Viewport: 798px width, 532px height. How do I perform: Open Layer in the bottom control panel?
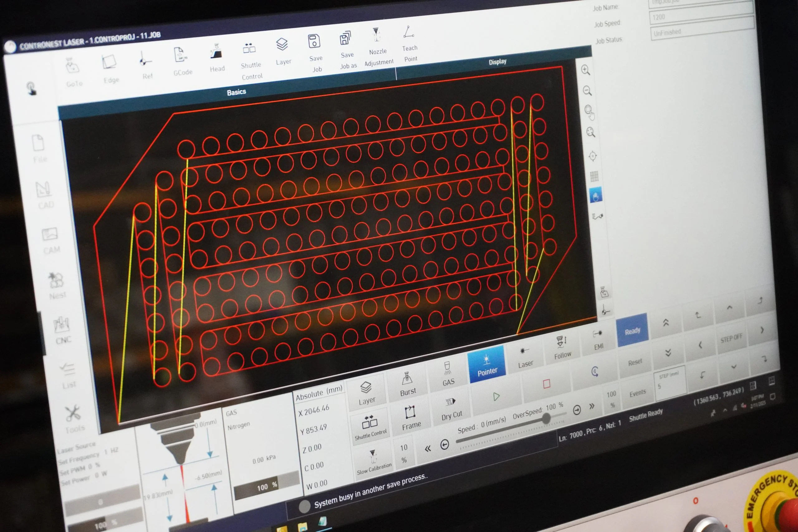click(x=367, y=393)
